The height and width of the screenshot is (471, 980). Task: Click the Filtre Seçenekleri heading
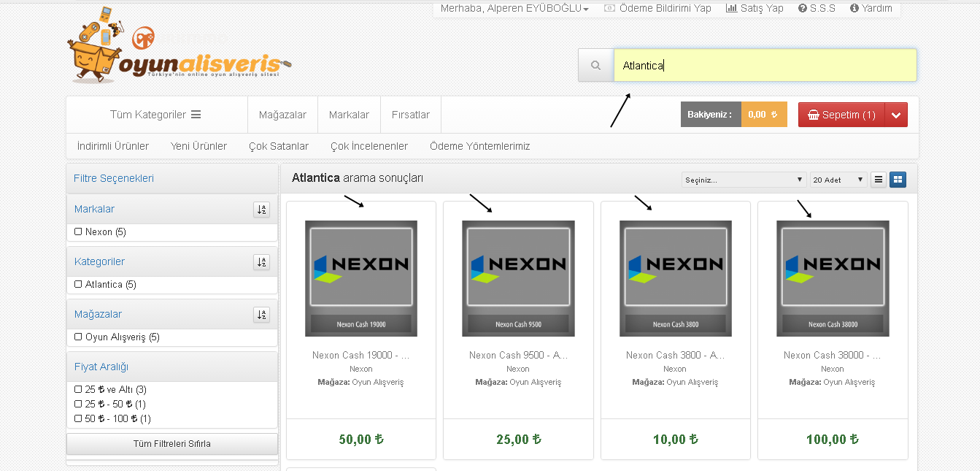[114, 179]
